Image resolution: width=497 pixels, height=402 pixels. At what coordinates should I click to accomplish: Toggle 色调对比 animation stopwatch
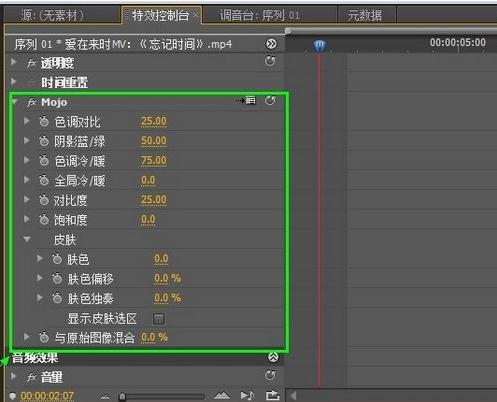(44, 122)
